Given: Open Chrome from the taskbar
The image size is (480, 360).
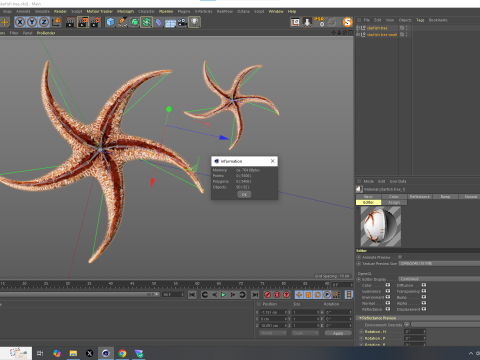Looking at the screenshot, I should coord(122,353).
